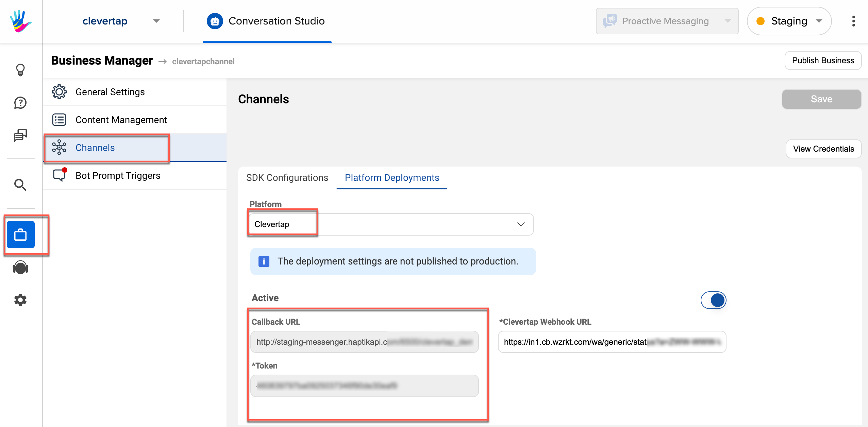Click the View Credentials button
The width and height of the screenshot is (868, 427).
pos(823,149)
